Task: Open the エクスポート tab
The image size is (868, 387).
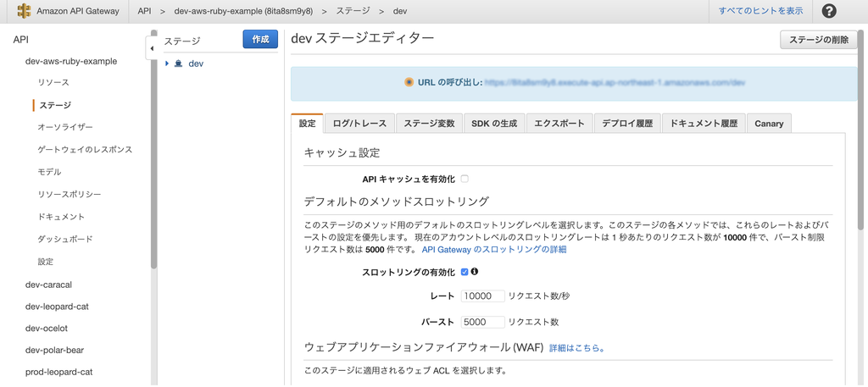Action: pos(559,124)
